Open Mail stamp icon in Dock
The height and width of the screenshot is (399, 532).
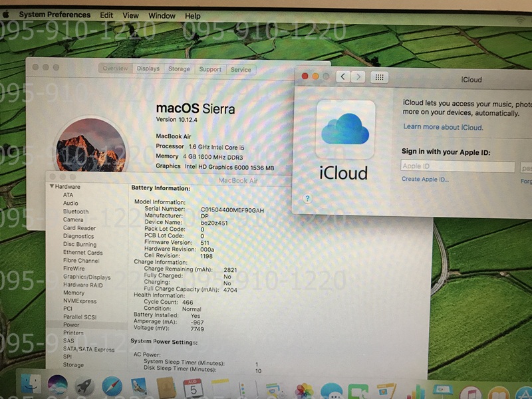click(139, 388)
